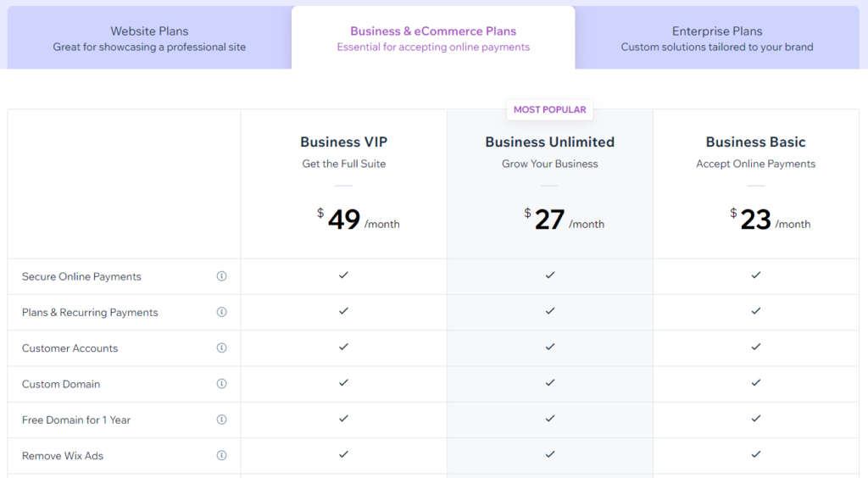Click Business Unlimited checkmark for Custom Domain
This screenshot has height=478, width=868.
click(549, 382)
